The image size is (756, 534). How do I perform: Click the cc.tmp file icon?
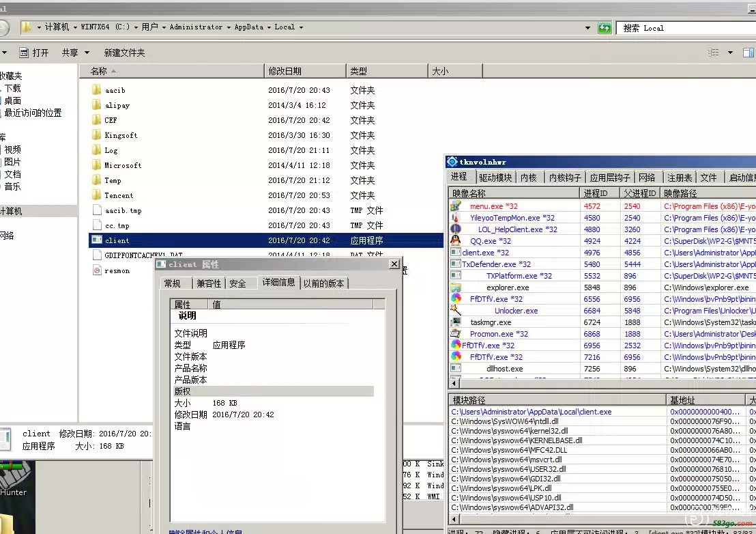97,225
